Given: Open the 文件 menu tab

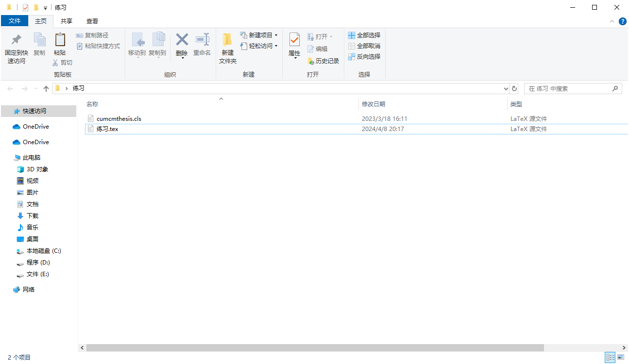Looking at the screenshot, I should pos(15,21).
